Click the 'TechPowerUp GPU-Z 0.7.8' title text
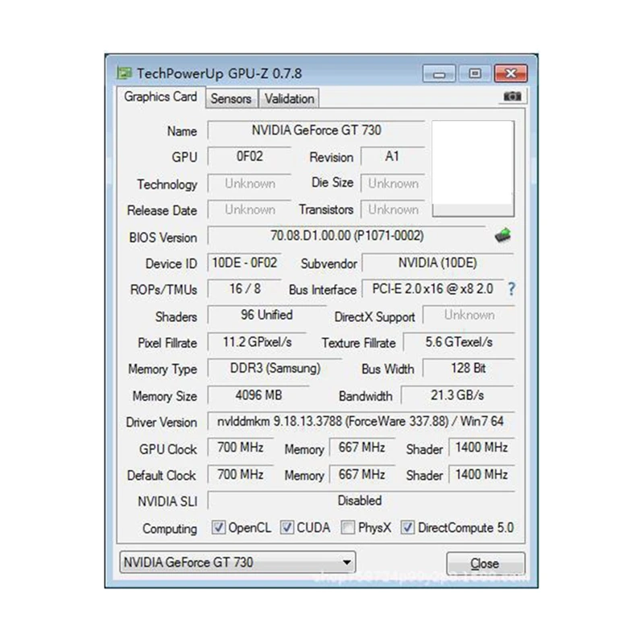This screenshot has height=644, width=644. (x=219, y=74)
